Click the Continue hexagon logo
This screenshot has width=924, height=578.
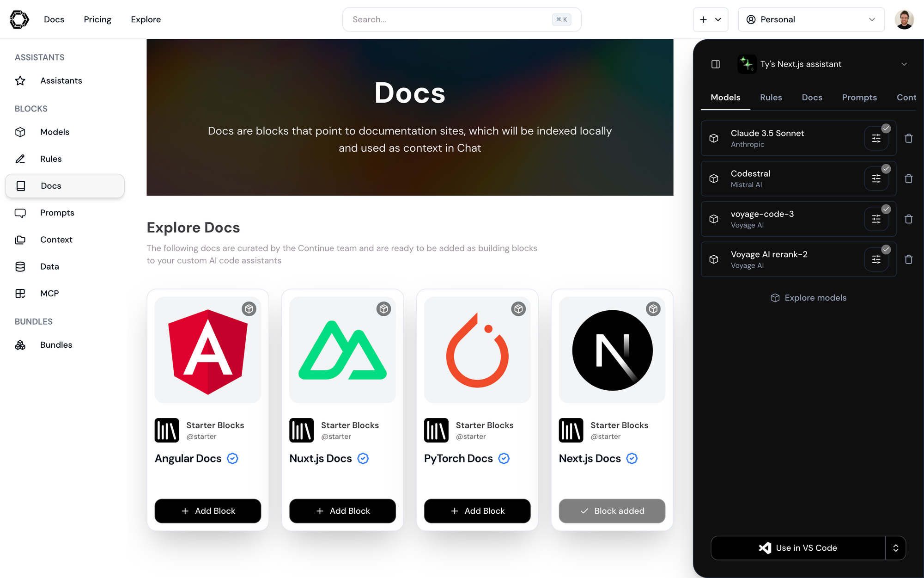[x=19, y=19]
